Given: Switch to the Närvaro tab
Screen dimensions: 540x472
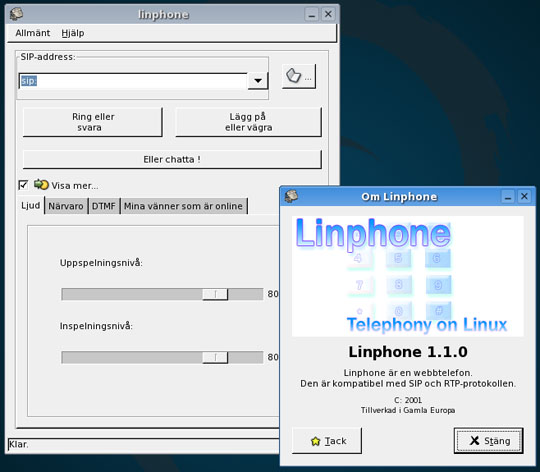Looking at the screenshot, I should pos(66,206).
